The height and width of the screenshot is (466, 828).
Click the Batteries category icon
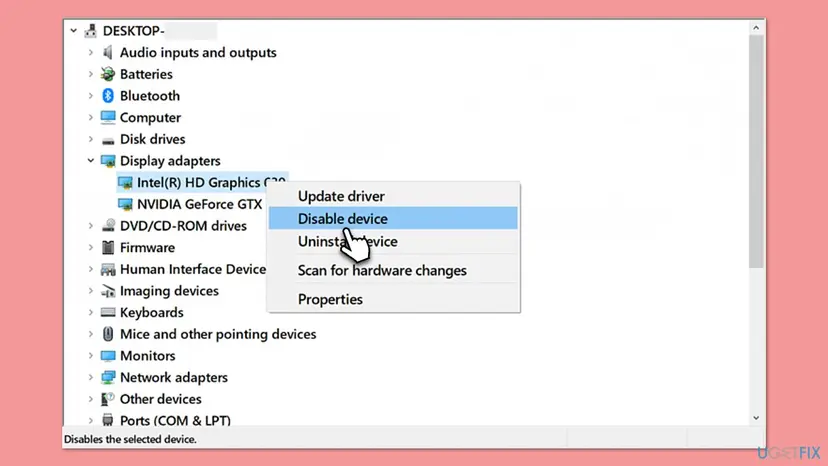tap(108, 74)
